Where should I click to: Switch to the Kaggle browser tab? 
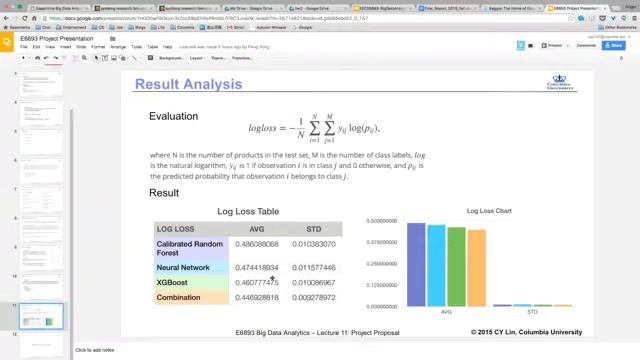[x=512, y=8]
